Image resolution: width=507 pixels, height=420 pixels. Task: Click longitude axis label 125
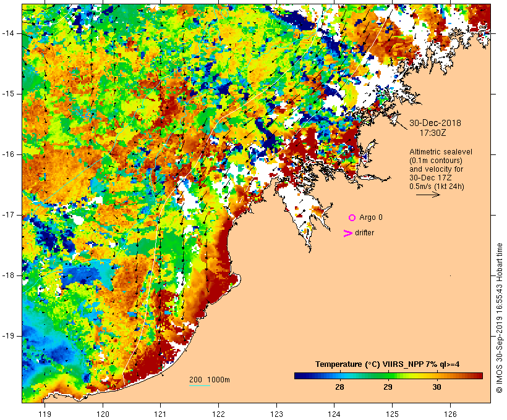[393, 414]
